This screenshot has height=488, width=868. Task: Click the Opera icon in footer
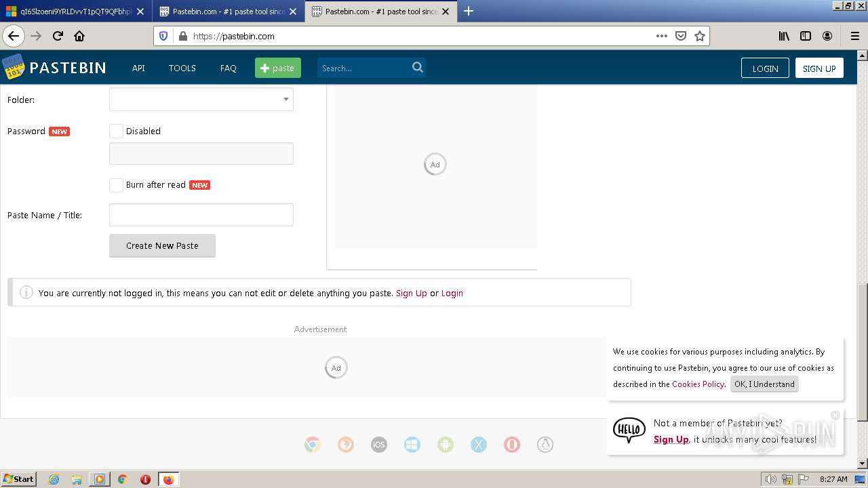click(x=512, y=445)
